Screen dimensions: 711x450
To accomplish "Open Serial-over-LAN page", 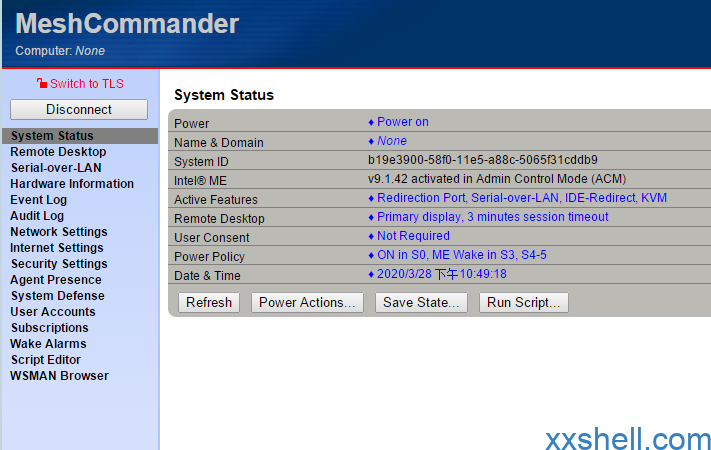I will pos(56,168).
